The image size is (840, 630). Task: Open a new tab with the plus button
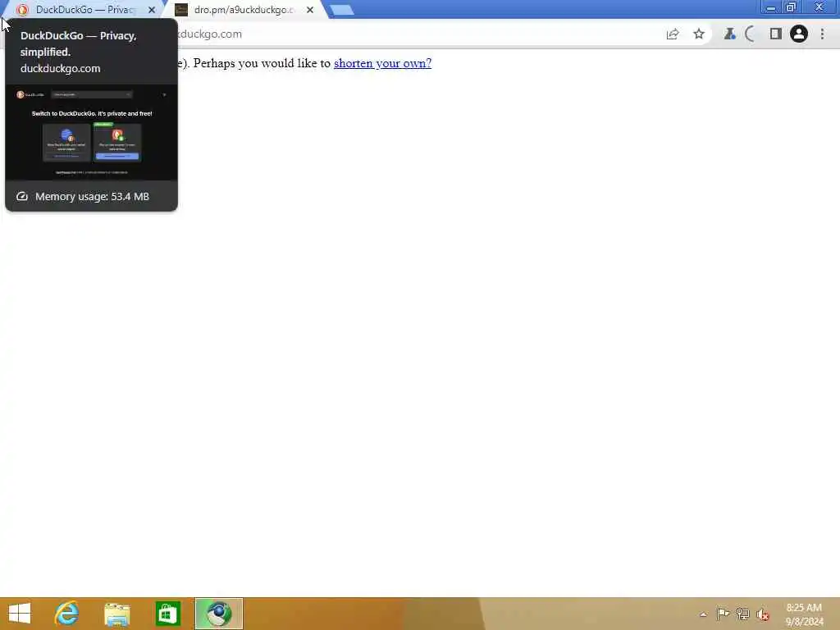pyautogui.click(x=340, y=10)
